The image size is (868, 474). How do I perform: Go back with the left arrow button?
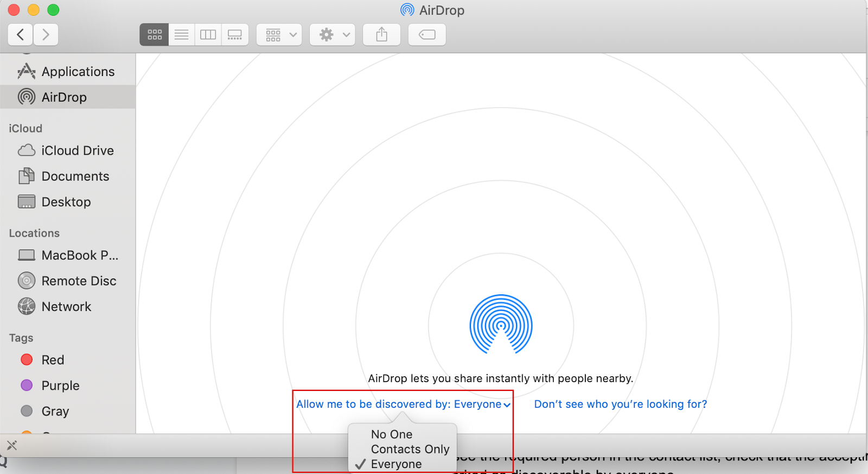coord(21,35)
